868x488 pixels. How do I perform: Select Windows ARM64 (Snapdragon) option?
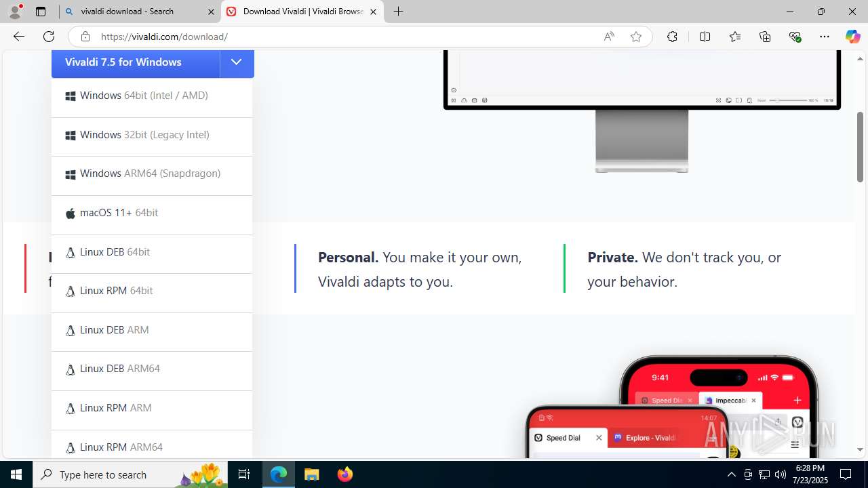coord(152,175)
